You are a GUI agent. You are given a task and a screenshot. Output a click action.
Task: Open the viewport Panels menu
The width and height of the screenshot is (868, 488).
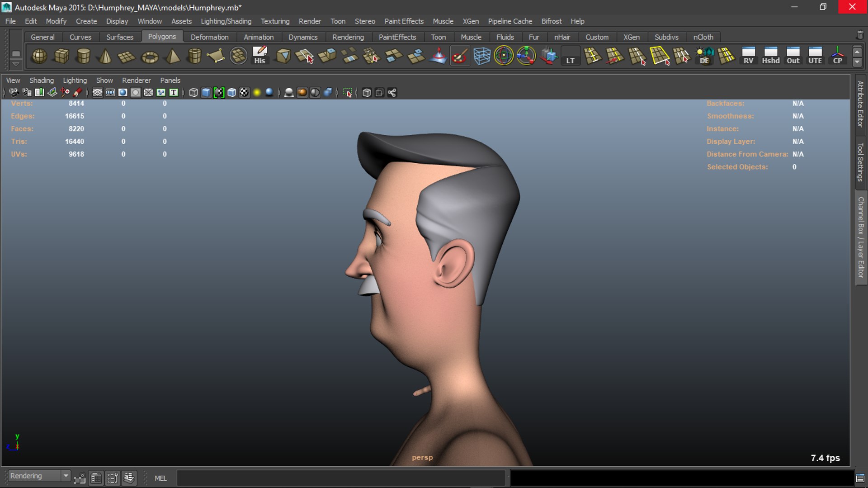(170, 80)
